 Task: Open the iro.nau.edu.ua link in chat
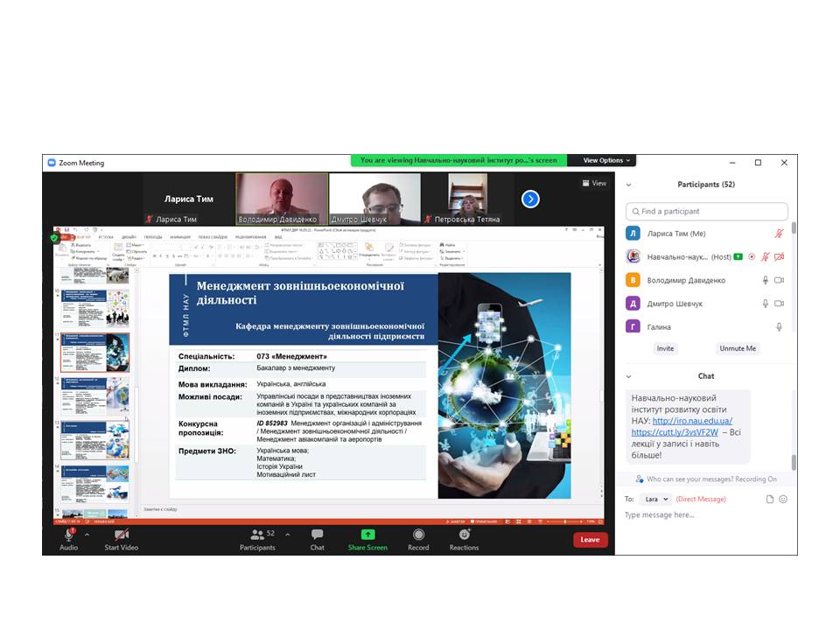point(692,421)
